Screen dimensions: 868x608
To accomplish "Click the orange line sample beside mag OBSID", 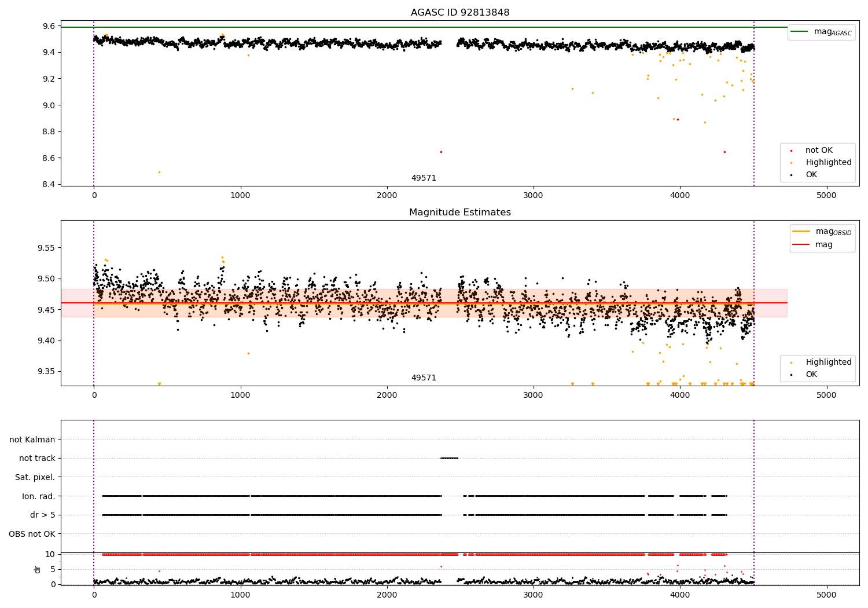I will click(801, 232).
